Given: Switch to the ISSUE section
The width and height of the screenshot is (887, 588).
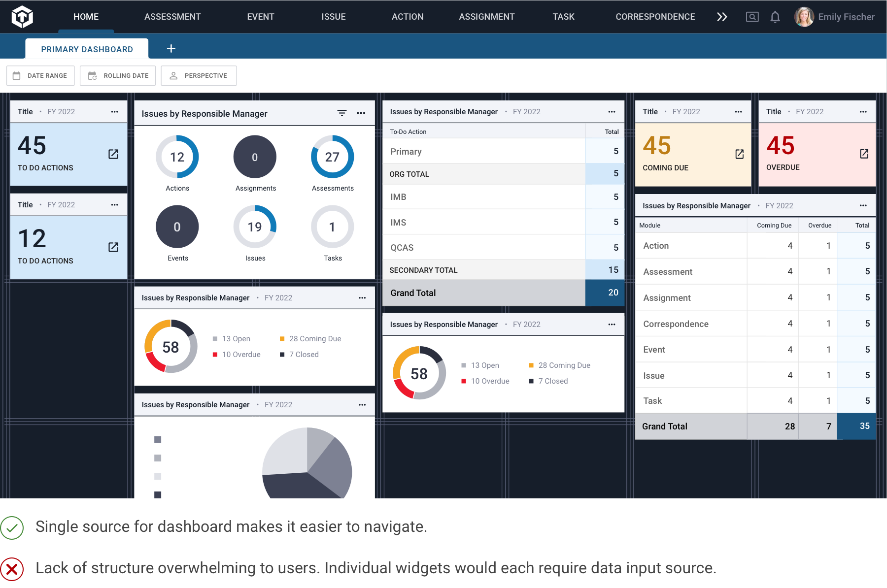Looking at the screenshot, I should pyautogui.click(x=334, y=17).
